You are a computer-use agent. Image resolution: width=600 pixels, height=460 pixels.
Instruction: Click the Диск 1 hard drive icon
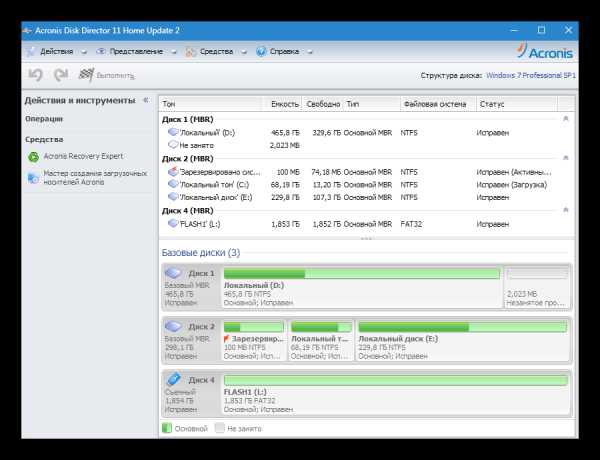[173, 273]
